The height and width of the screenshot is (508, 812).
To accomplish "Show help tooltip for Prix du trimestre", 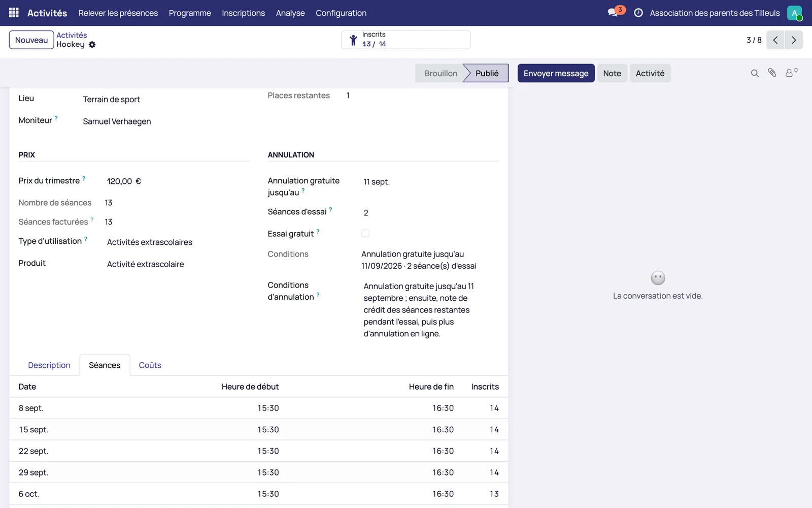I will click(84, 178).
